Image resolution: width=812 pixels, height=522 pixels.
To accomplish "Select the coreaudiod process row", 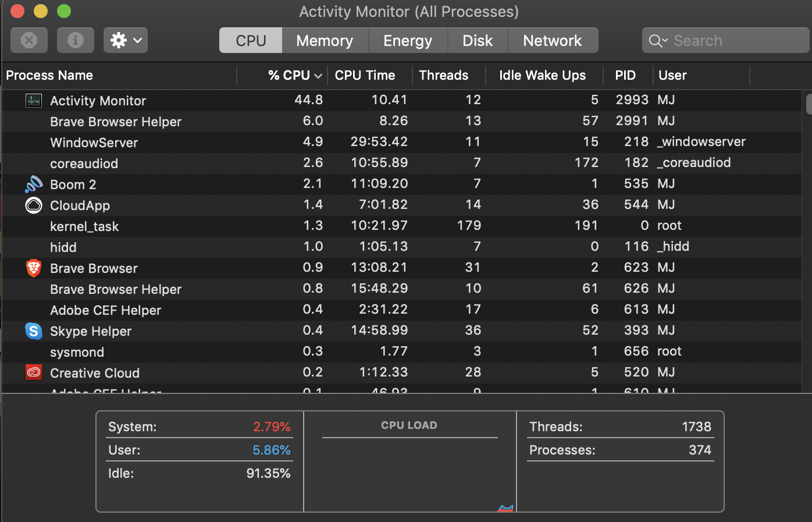I will click(x=401, y=164).
